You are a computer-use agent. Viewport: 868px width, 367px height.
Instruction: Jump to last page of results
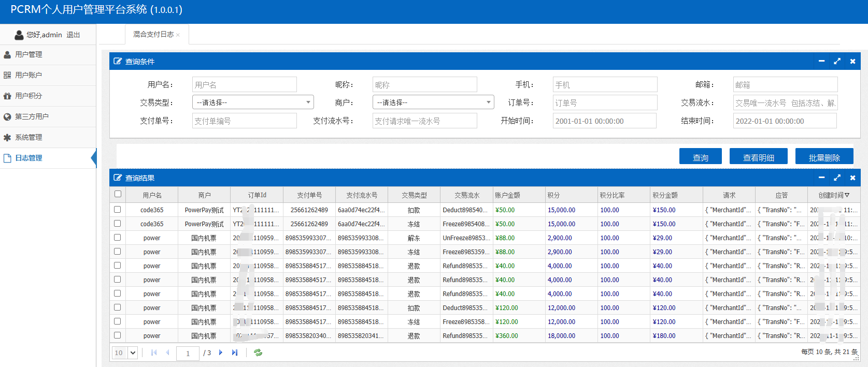(x=235, y=353)
